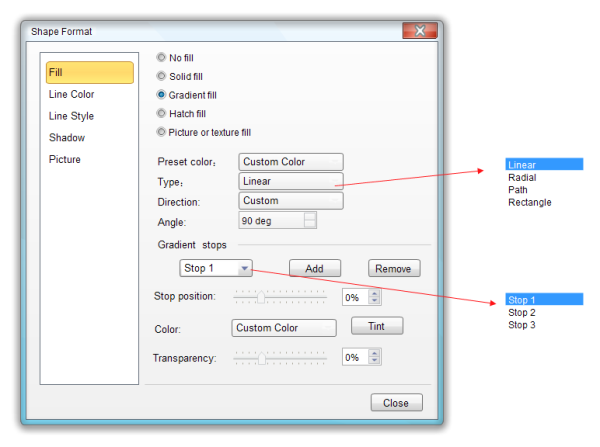
Task: Select Radial in the type list
Action: point(522,178)
